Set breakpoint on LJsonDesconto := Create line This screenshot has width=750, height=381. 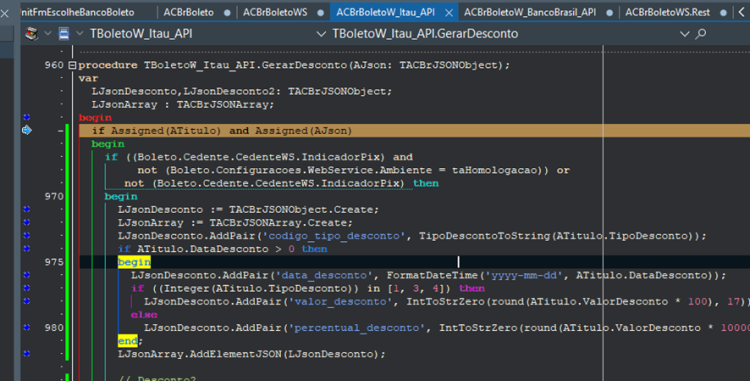(x=27, y=209)
